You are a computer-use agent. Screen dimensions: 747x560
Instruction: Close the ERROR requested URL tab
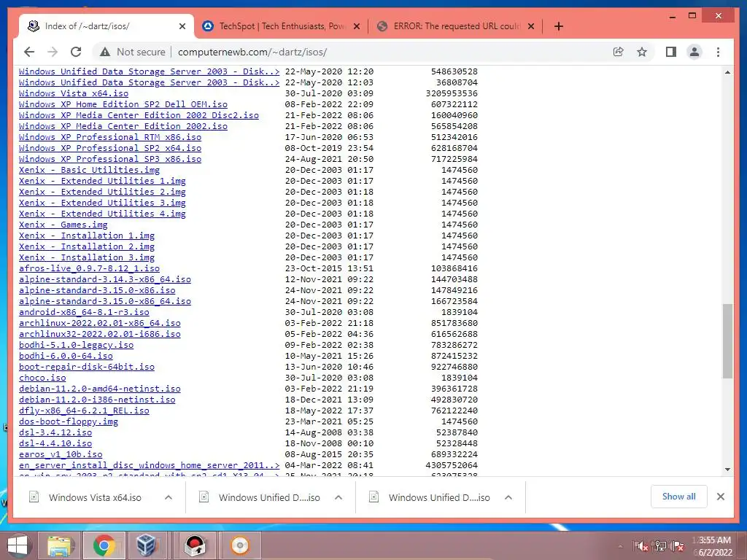531,26
